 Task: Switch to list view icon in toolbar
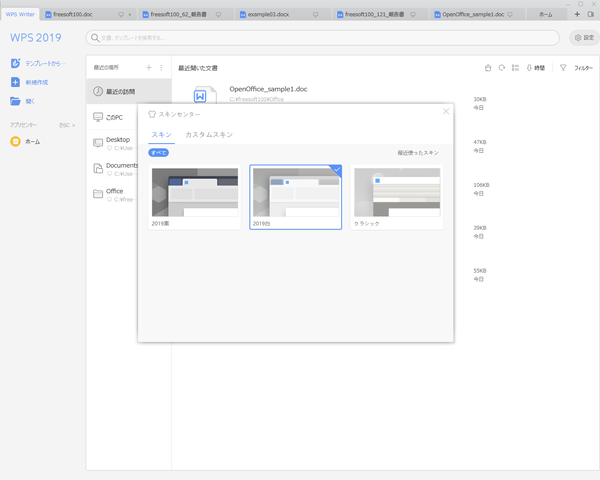point(515,68)
